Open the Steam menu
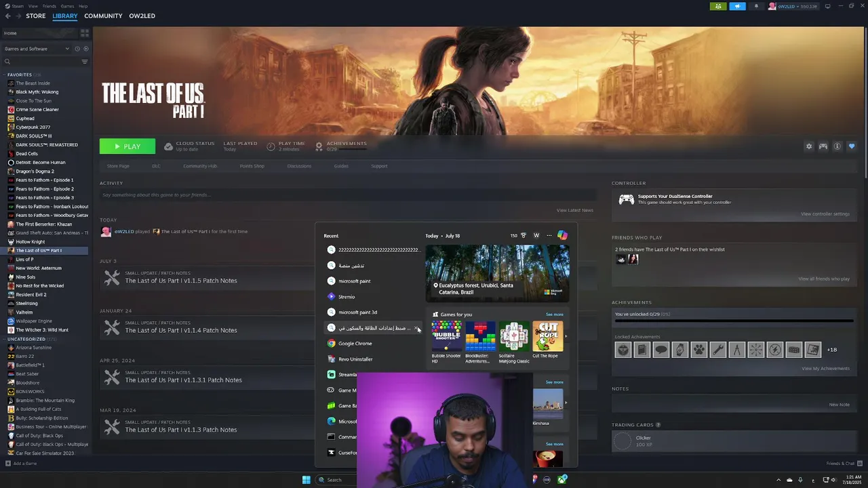This screenshot has width=868, height=488. pyautogui.click(x=17, y=6)
